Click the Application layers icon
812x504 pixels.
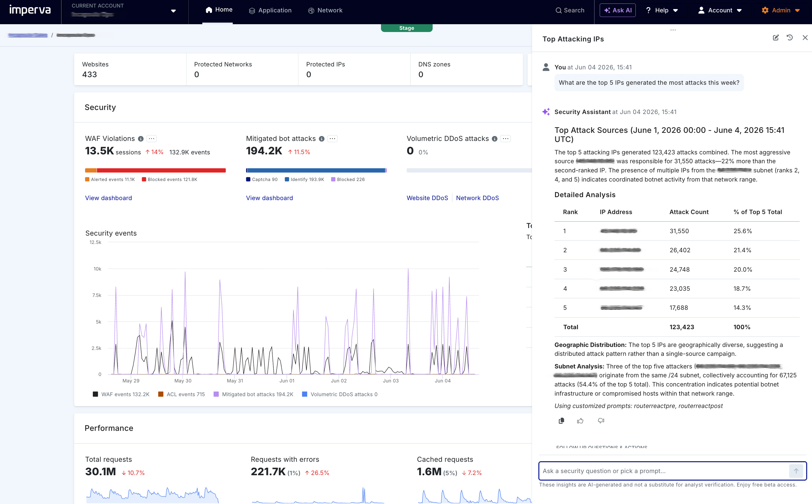pyautogui.click(x=252, y=11)
